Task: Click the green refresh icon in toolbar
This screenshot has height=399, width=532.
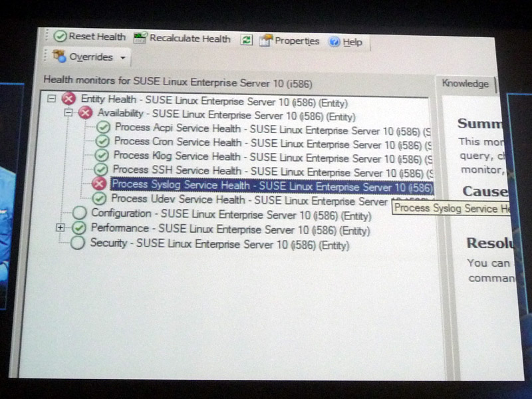Action: [x=246, y=40]
